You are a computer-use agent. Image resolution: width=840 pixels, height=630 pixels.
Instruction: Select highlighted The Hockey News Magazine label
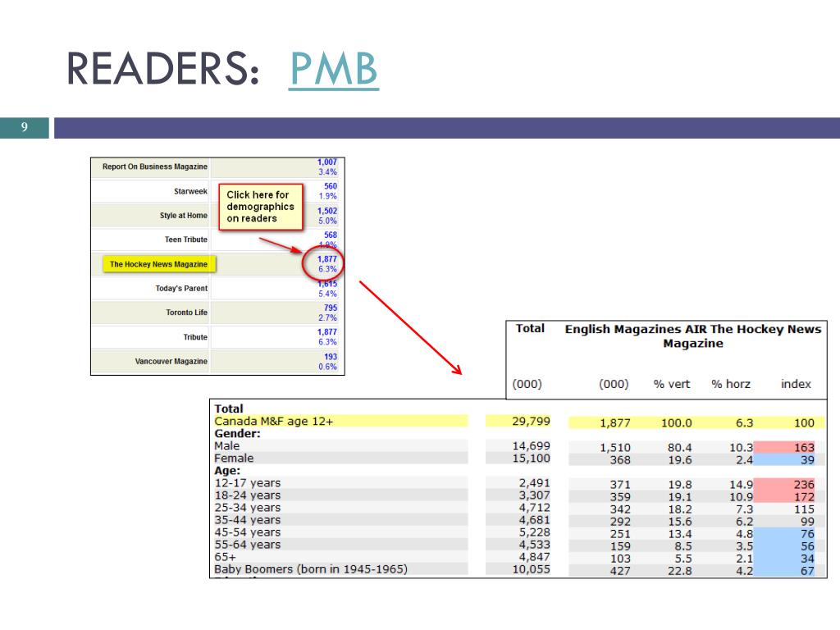click(159, 264)
